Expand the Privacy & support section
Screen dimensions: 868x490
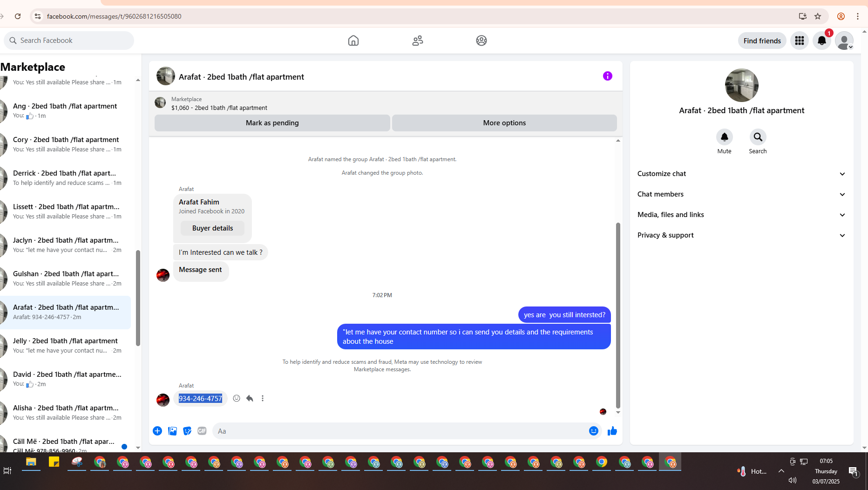coord(741,235)
